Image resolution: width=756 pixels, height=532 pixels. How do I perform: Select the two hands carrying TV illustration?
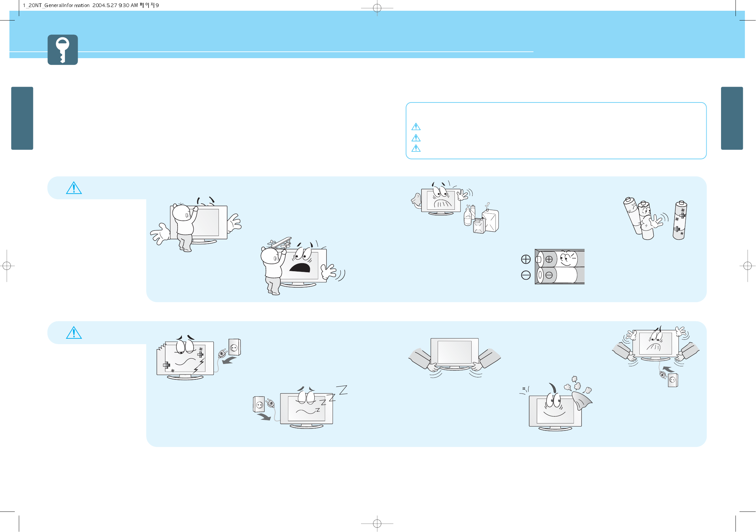(x=454, y=358)
